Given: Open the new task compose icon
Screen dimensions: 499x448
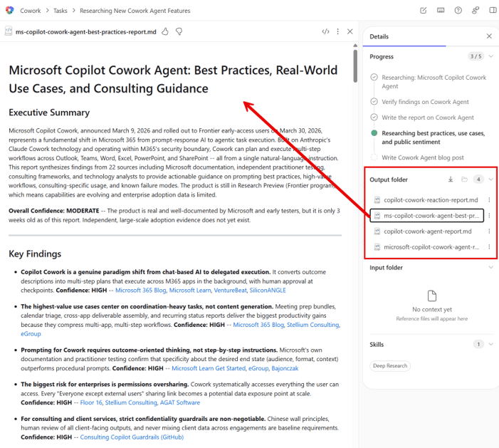Looking at the screenshot, I should coord(424,11).
